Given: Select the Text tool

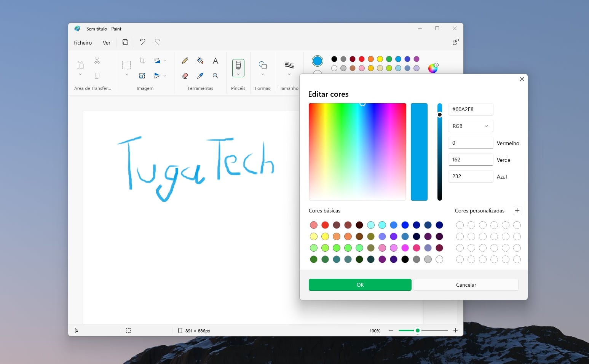Looking at the screenshot, I should pos(215,61).
